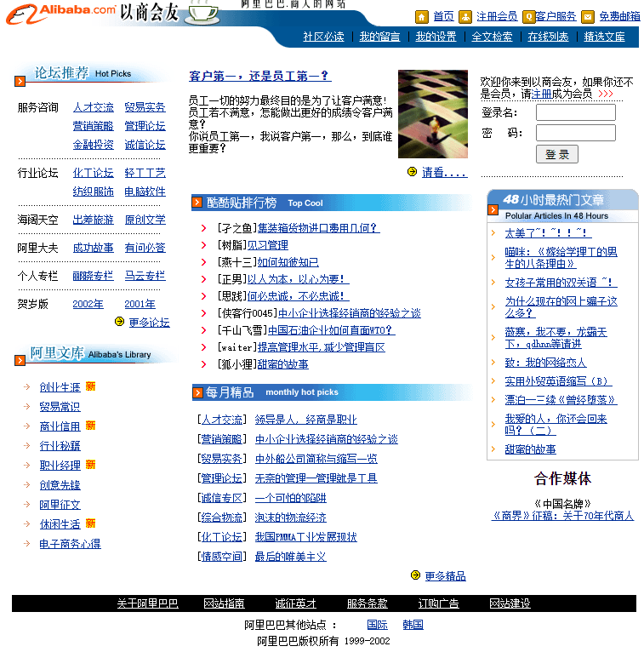Open 化工论坛 link under 行业论坛
Screen dimensions: 644x652
(x=93, y=173)
